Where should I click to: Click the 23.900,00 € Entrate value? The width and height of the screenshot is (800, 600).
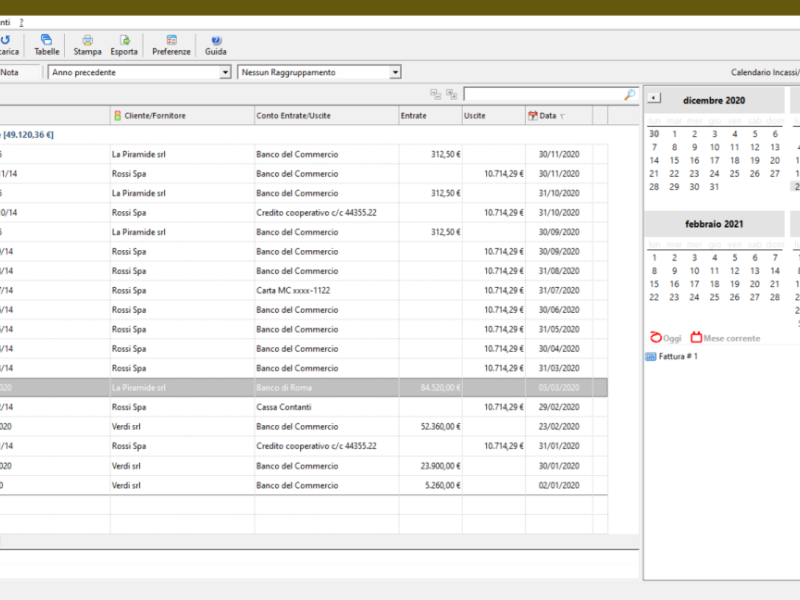(440, 466)
